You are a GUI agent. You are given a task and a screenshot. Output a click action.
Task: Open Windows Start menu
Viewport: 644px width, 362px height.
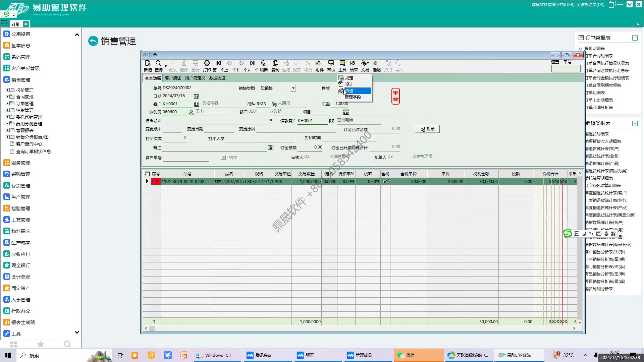click(x=8, y=355)
